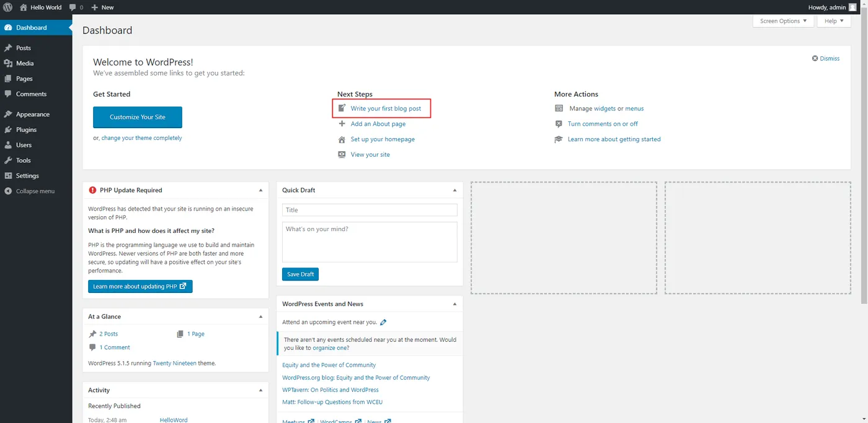Screen dimensions: 868x423
Task: Open Write your first blog post link
Action: [386, 108]
